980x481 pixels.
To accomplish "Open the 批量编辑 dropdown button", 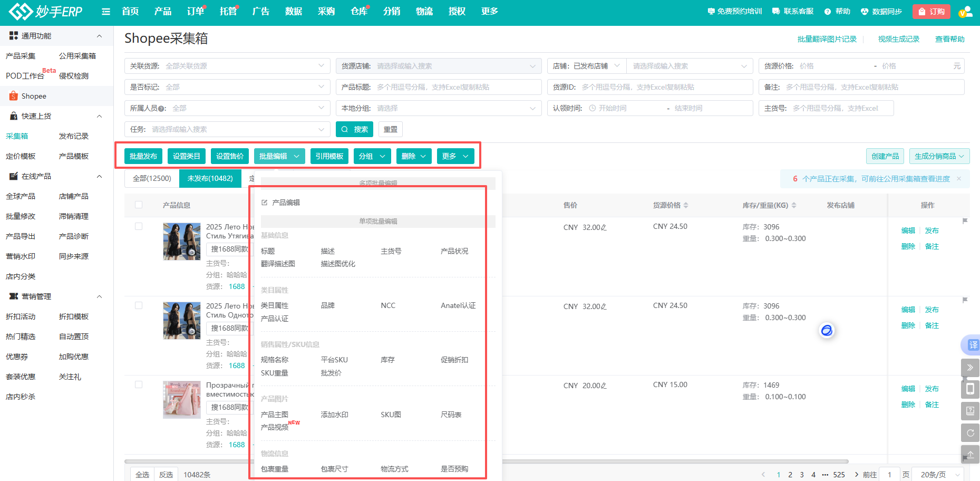I will (x=279, y=156).
